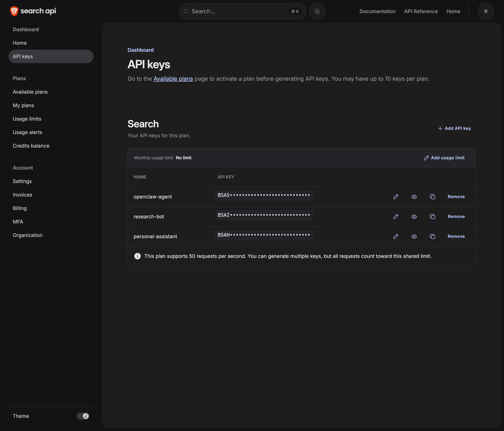Open the user avatar R menu
Viewport: 504px width, 431px height.
(486, 11)
